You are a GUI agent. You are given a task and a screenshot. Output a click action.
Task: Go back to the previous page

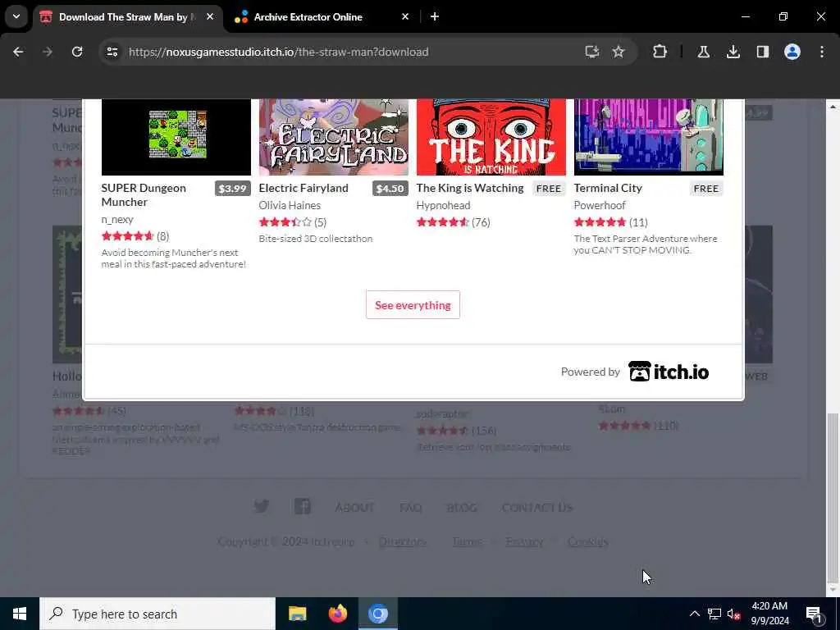(x=18, y=52)
